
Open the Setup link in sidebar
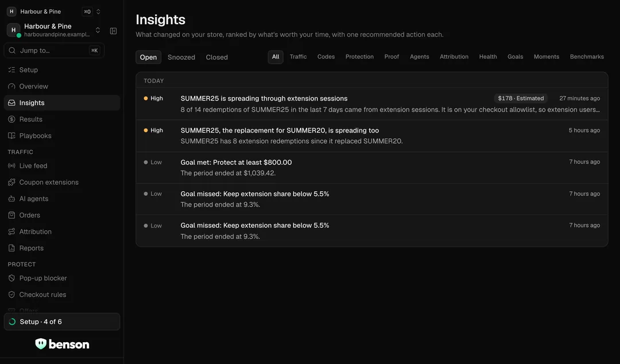pyautogui.click(x=62, y=69)
